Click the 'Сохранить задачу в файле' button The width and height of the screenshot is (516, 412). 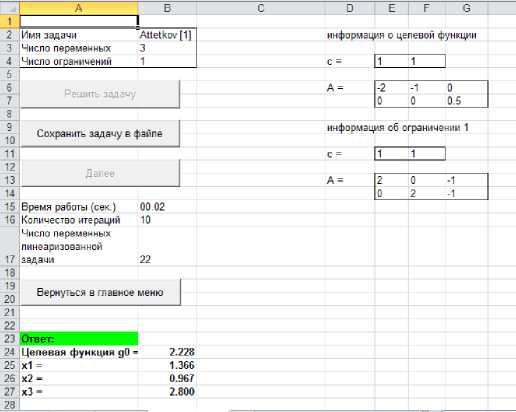coord(100,133)
